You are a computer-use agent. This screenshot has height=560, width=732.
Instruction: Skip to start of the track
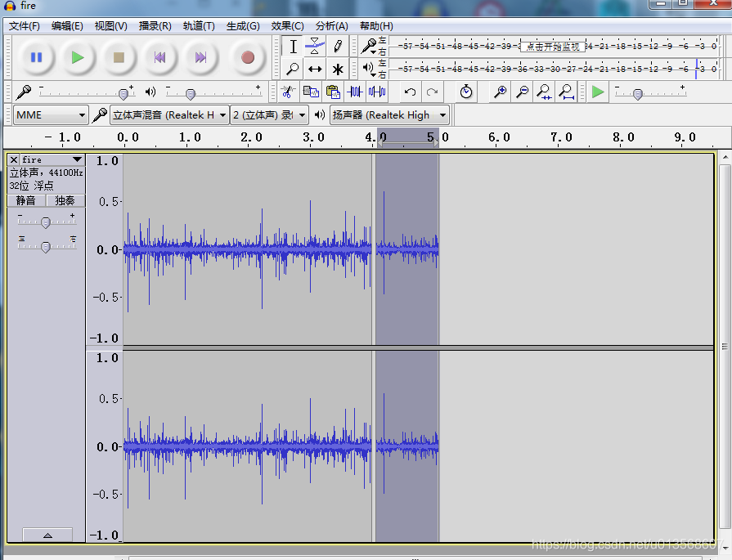tap(159, 57)
